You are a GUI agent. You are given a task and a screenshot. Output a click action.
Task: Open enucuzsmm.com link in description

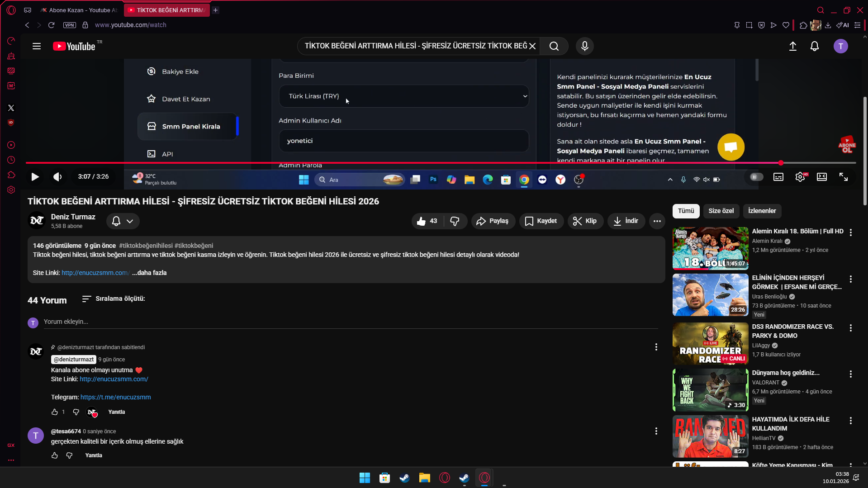pyautogui.click(x=96, y=273)
